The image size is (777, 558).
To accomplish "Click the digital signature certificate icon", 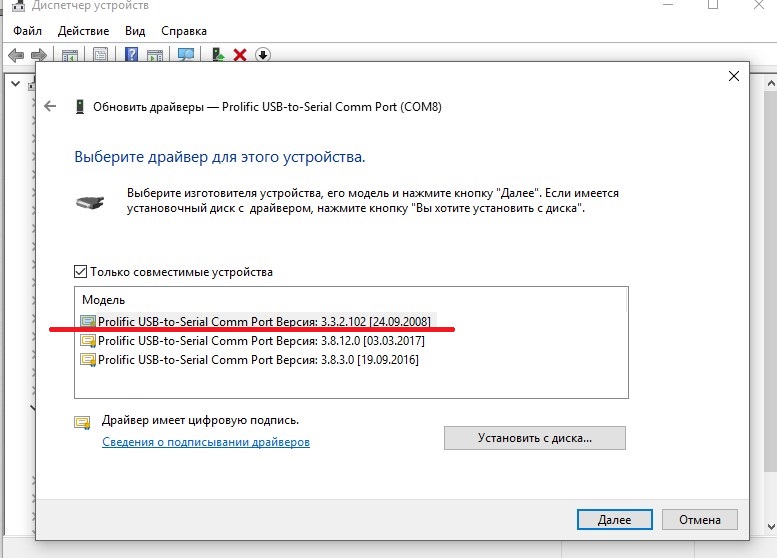I will point(82,422).
